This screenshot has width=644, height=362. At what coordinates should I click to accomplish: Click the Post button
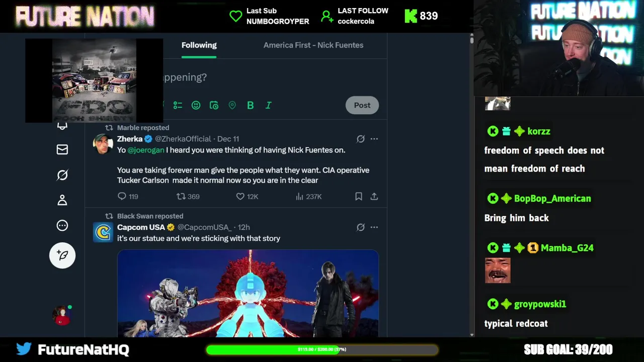(362, 105)
